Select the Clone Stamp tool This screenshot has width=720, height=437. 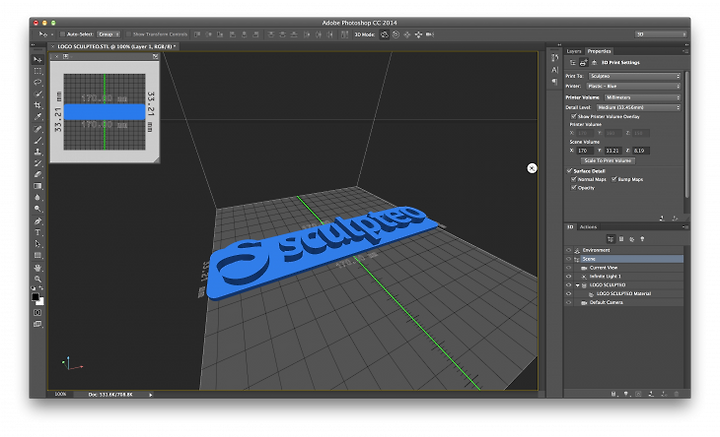pos(38,152)
